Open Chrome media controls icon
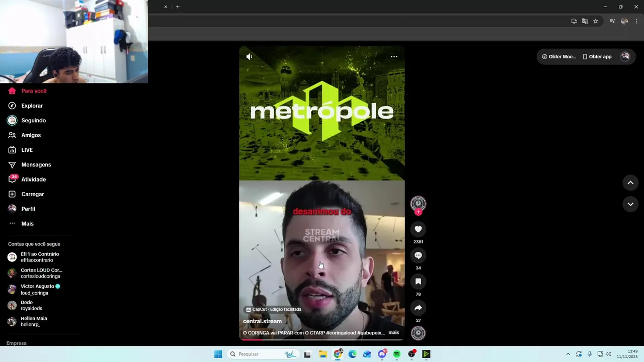This screenshot has width=644, height=362. [612, 21]
